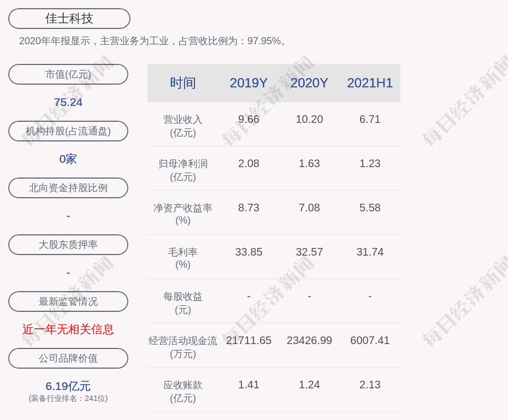Click the 2019Y column header
Viewport: 508px width, 420px height.
click(x=249, y=83)
